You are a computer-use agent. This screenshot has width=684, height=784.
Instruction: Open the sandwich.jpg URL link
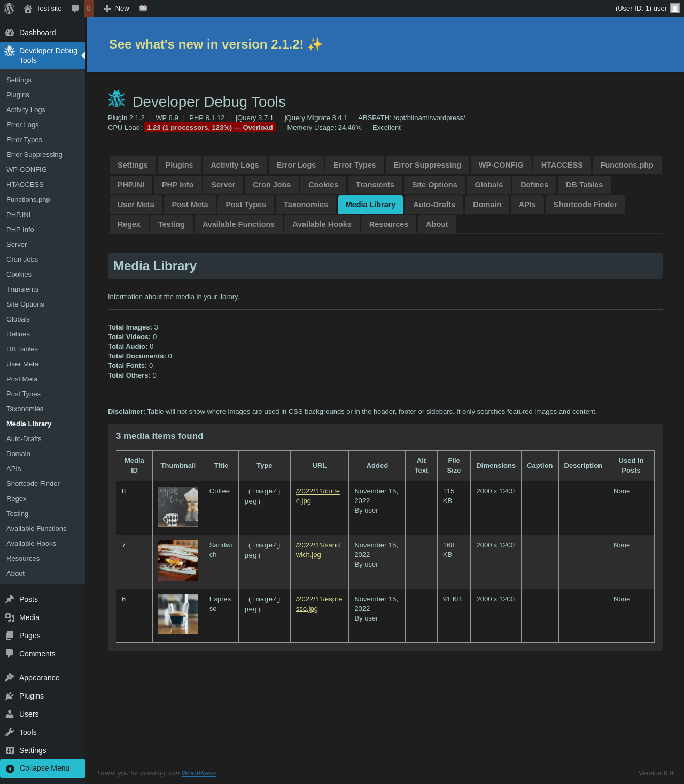[318, 550]
